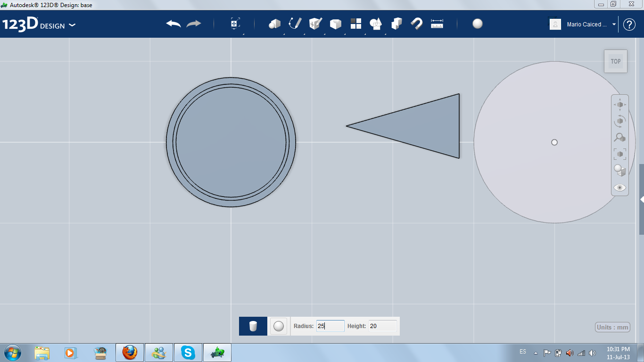Select the Measure ruler tool
644x362 pixels.
click(437, 24)
